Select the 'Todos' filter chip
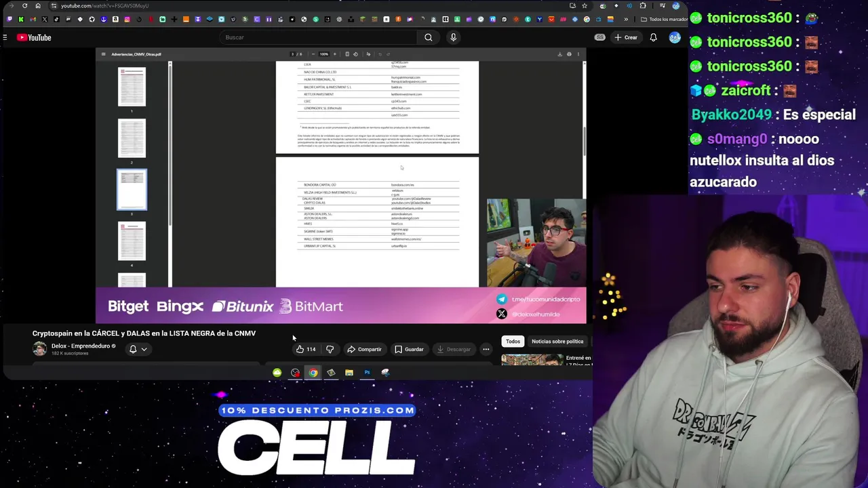Viewport: 868px width, 488px height. pos(513,342)
